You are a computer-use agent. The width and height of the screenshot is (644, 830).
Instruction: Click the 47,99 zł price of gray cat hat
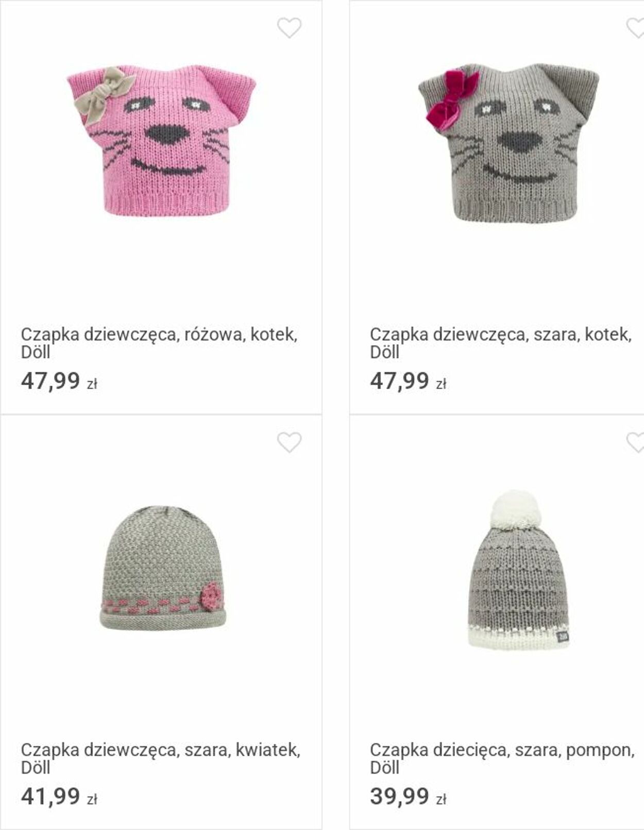[x=408, y=382]
